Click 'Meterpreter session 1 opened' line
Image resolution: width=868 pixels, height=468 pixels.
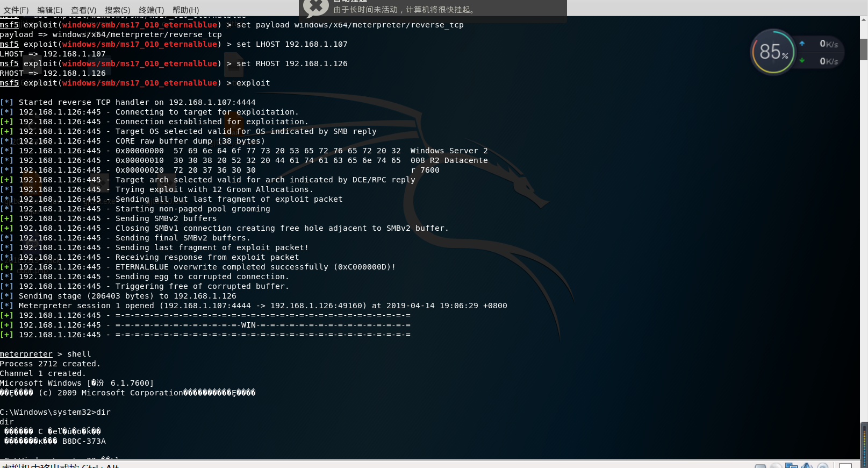(254, 306)
